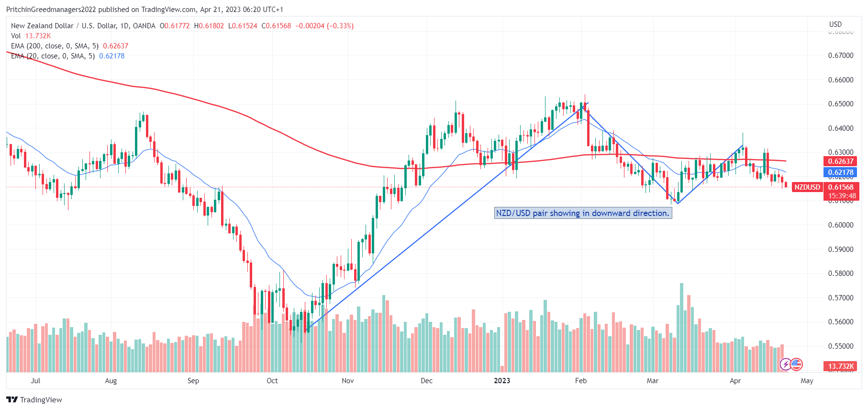Click the US flag economic event icon

click(x=796, y=364)
